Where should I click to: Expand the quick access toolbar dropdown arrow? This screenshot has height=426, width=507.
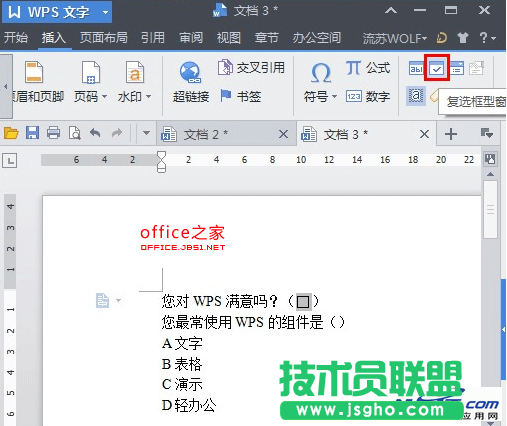[146, 133]
